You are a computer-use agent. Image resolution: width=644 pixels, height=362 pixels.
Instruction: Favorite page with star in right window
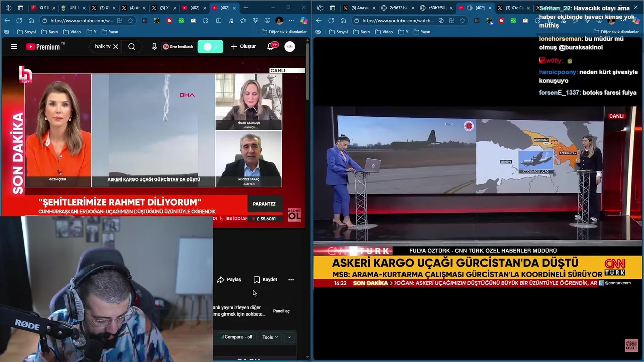462,21
